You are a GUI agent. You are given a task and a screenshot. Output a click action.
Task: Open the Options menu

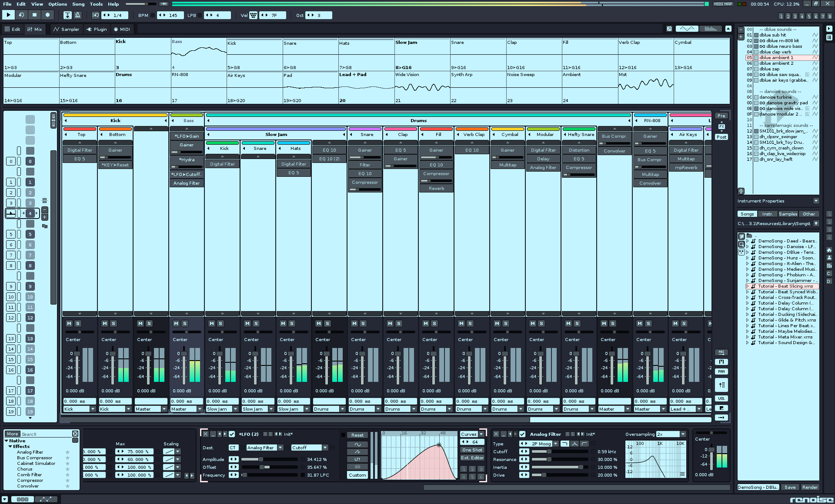[x=58, y=4]
